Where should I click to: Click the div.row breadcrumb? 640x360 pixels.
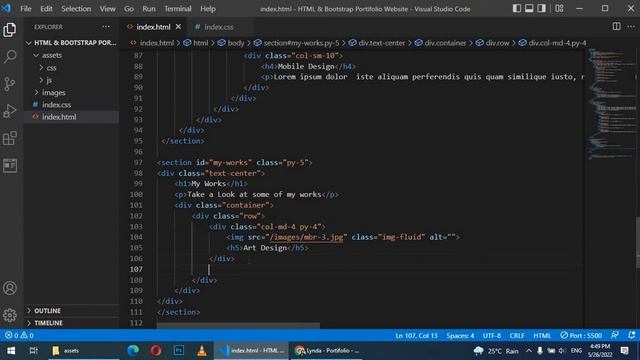tap(493, 43)
